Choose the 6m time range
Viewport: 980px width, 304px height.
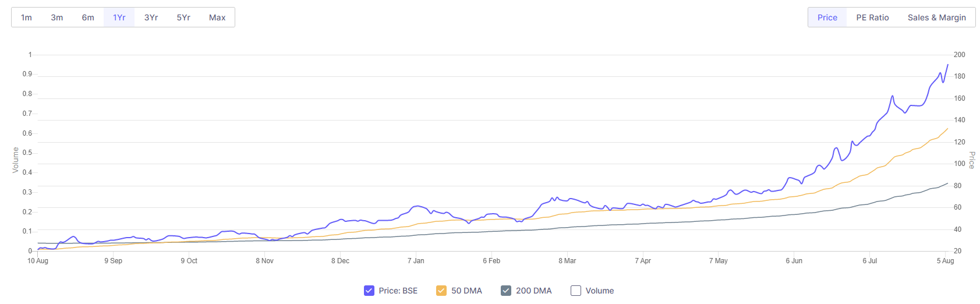click(x=88, y=17)
